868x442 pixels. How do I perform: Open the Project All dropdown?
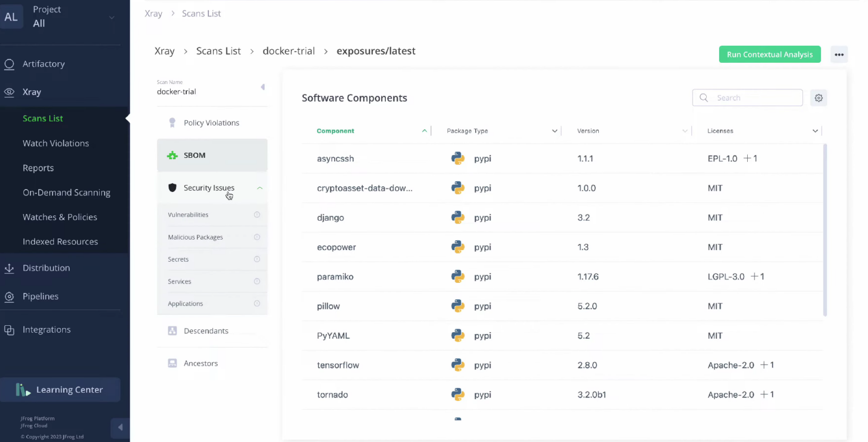click(x=73, y=16)
